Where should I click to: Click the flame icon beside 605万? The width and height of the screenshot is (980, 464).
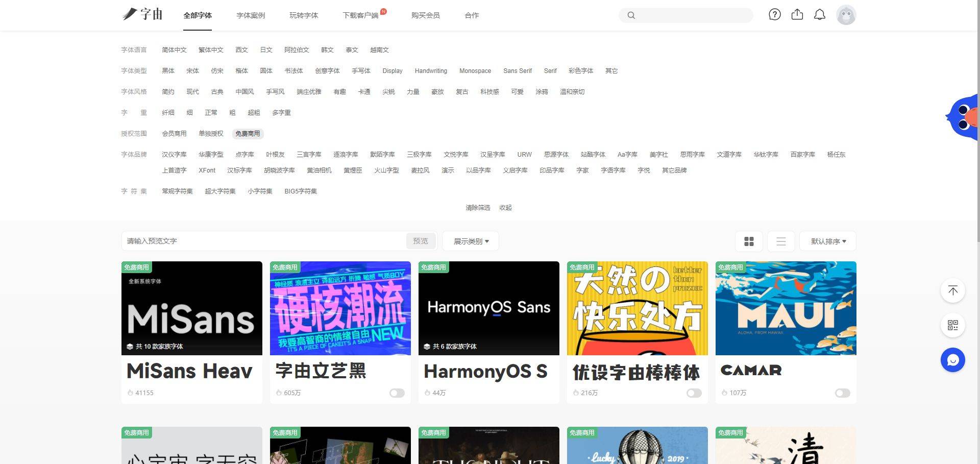point(279,393)
